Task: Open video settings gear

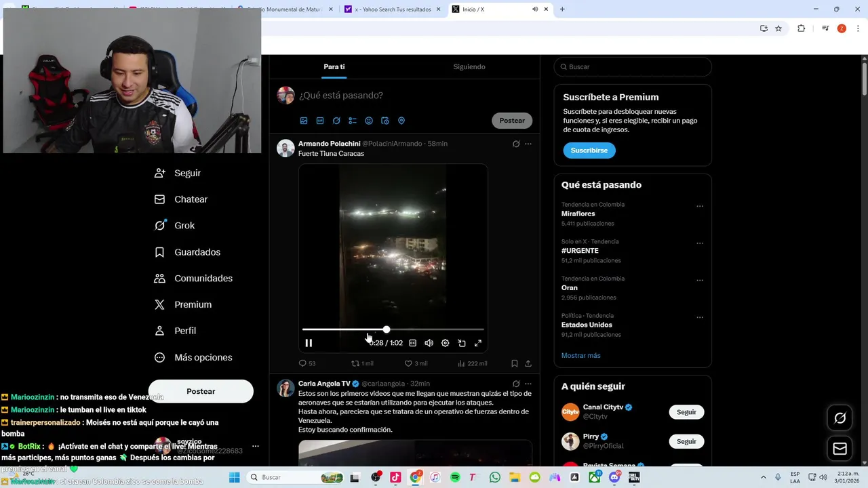Action: click(446, 343)
